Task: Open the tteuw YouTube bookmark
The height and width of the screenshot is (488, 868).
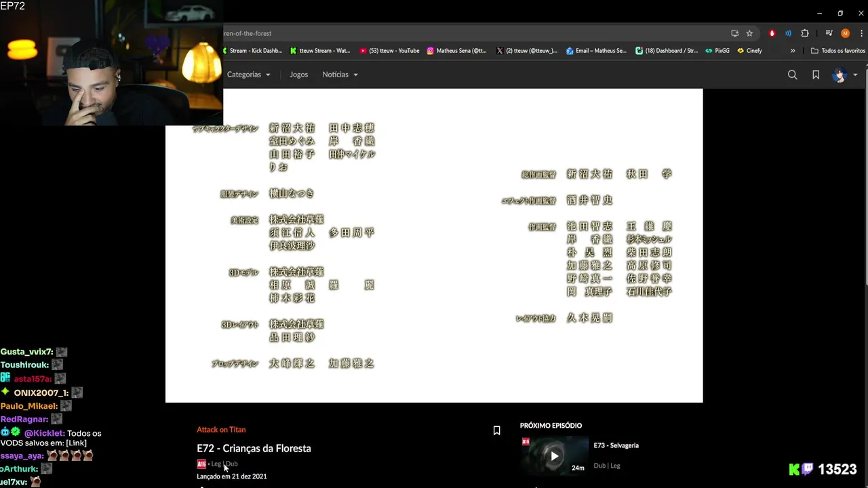Action: pyautogui.click(x=390, y=51)
